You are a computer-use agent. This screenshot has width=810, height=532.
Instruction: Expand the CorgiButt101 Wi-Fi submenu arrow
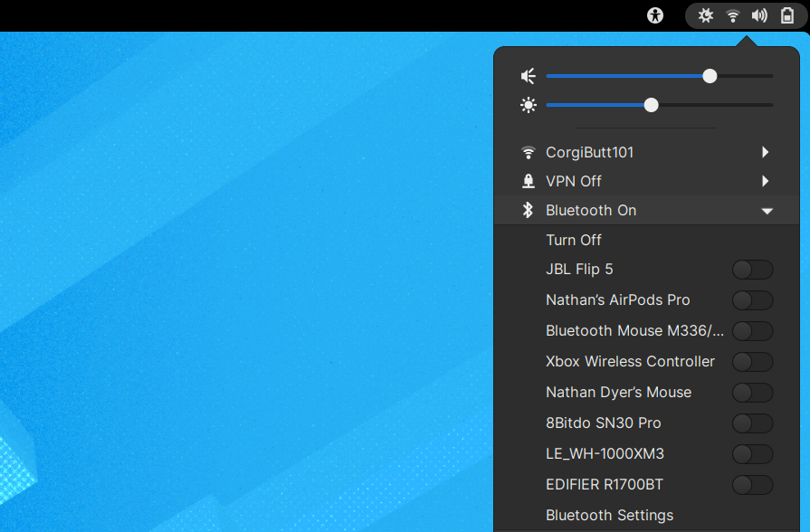coord(766,152)
